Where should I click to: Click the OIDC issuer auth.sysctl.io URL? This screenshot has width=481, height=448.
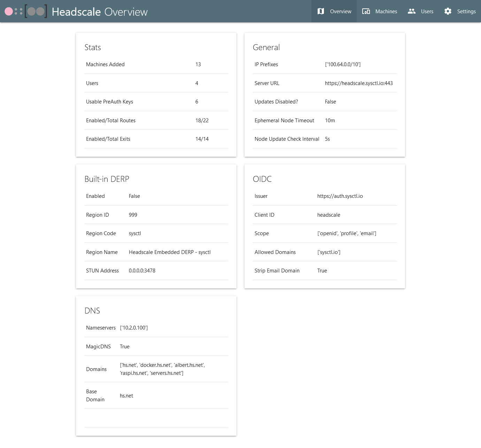pos(340,196)
